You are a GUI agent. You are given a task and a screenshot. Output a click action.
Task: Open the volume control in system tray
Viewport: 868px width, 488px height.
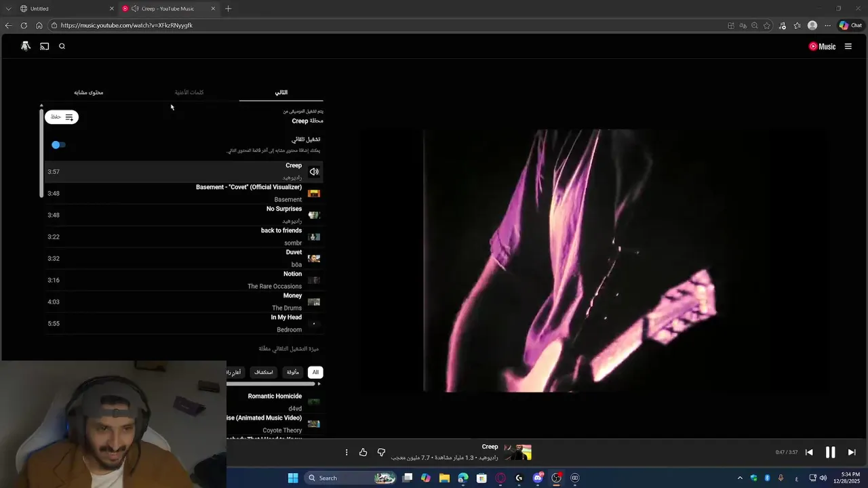[823, 478]
